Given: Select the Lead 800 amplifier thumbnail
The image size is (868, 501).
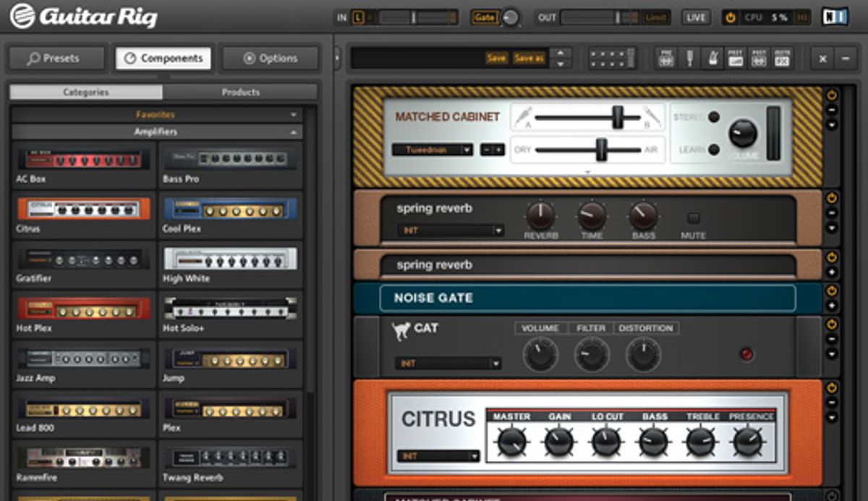Looking at the screenshot, I should tap(84, 409).
